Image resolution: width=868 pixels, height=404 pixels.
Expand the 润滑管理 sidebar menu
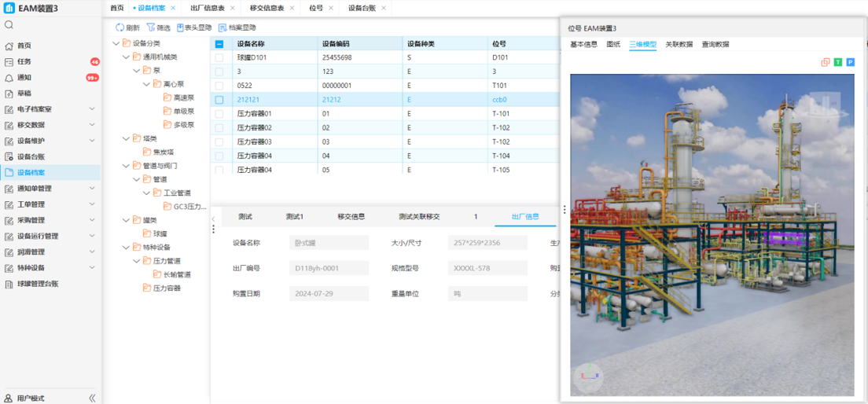(92, 252)
